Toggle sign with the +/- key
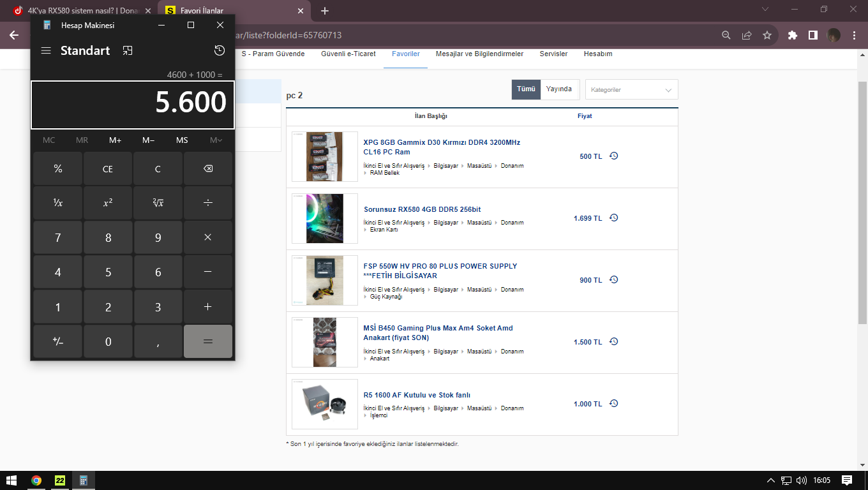This screenshot has height=490, width=868. pyautogui.click(x=58, y=341)
